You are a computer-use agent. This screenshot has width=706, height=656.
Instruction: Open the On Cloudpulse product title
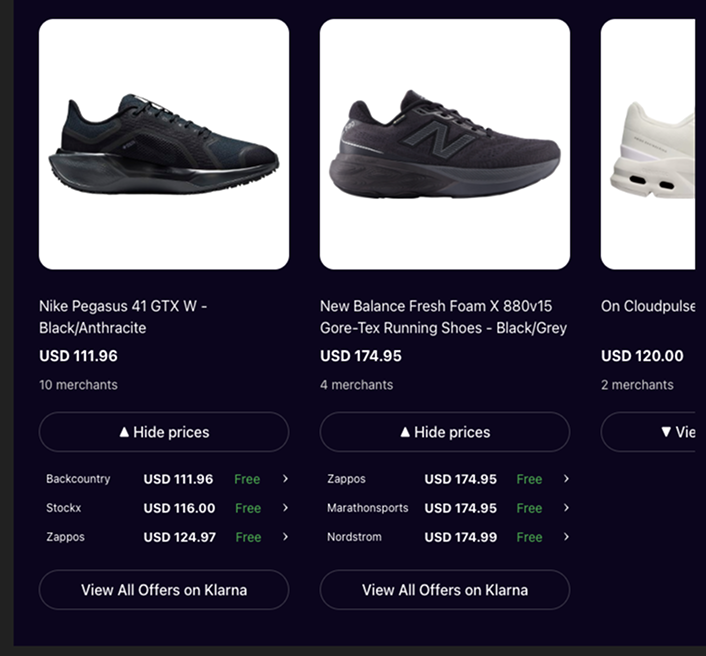647,306
